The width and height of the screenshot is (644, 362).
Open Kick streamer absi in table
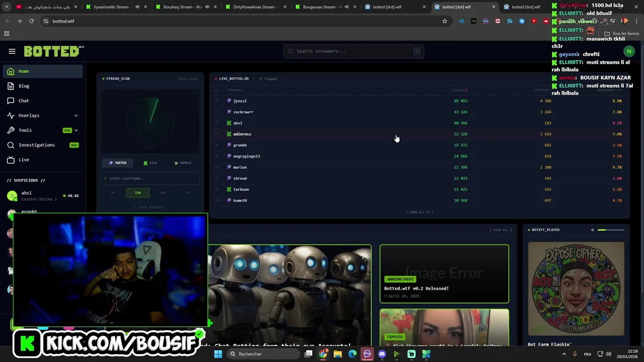coord(420,123)
